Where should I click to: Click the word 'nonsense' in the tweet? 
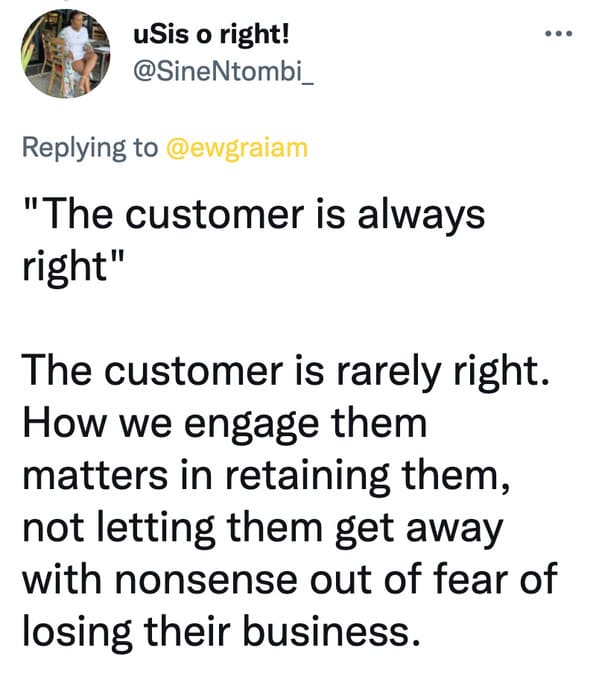point(206,581)
